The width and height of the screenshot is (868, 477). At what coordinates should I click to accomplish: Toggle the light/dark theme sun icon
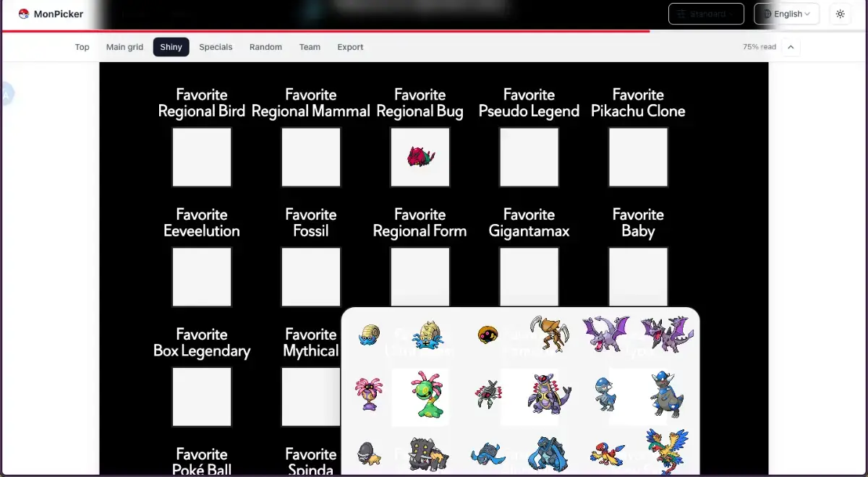[840, 14]
